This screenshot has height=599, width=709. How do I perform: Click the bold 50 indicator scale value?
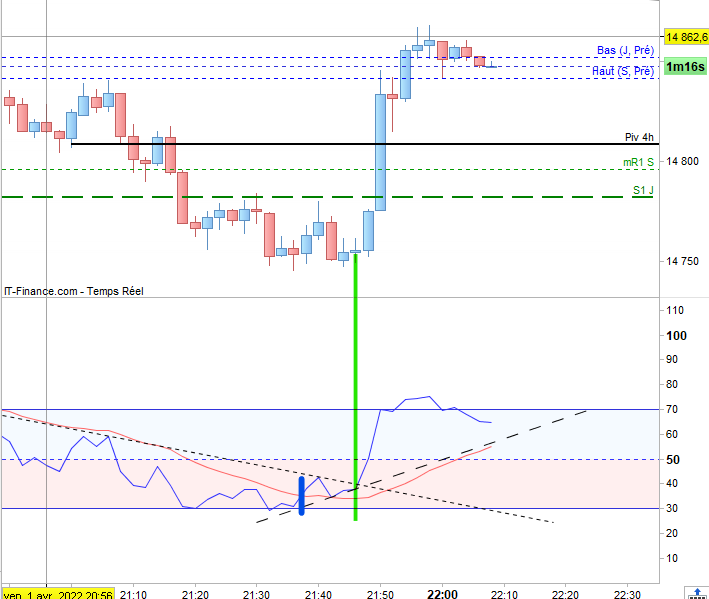[673, 460]
